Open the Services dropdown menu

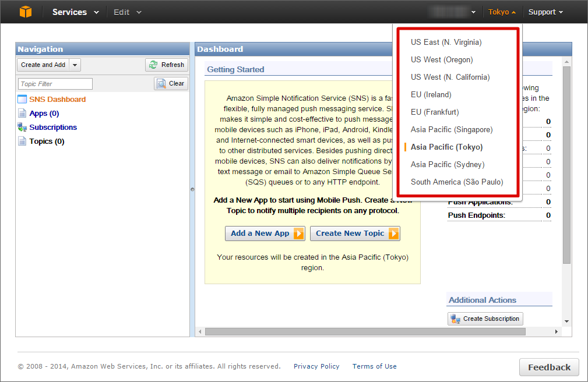click(75, 12)
